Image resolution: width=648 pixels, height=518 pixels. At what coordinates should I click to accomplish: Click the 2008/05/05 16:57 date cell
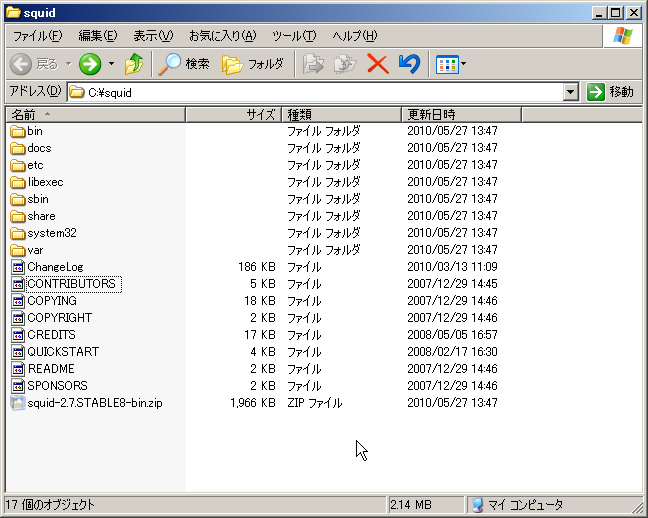452,335
